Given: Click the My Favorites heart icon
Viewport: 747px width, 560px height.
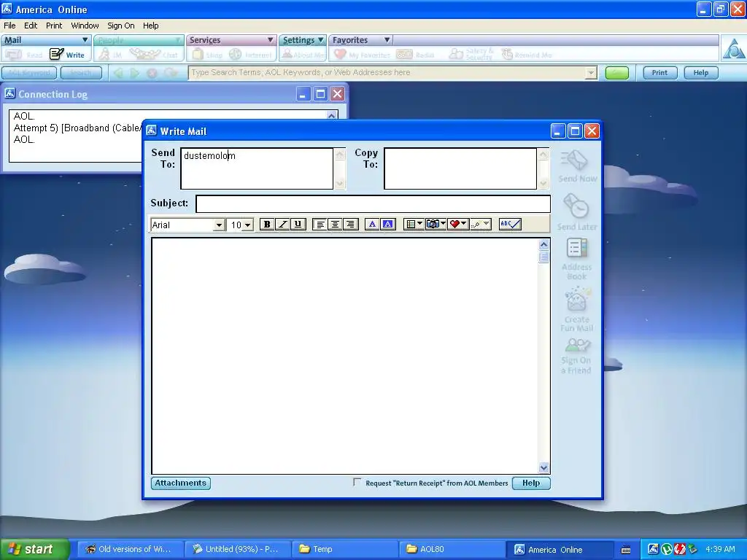Looking at the screenshot, I should (x=340, y=54).
